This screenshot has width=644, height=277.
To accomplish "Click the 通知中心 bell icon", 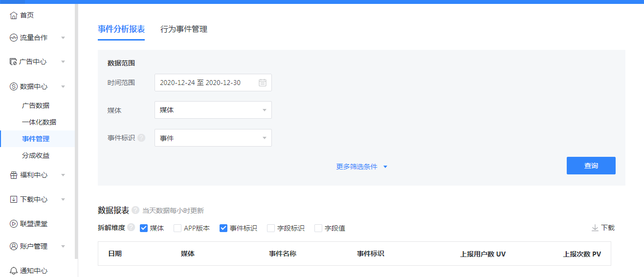I will [x=14, y=271].
